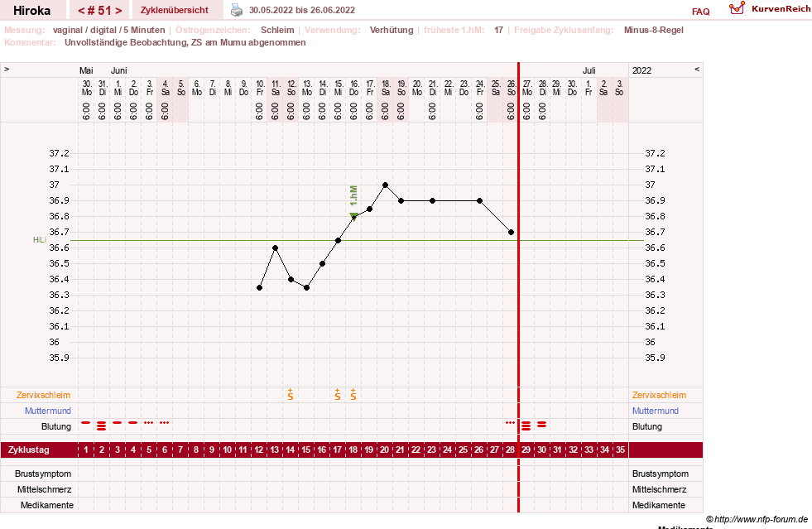Click the temperature point on cycle day 20
This screenshot has height=529, width=812.
pyautogui.click(x=385, y=185)
